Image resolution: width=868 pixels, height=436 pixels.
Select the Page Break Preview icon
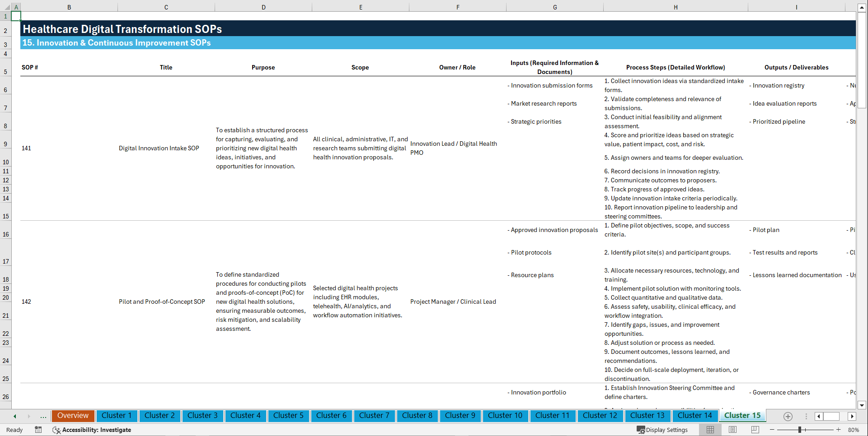pyautogui.click(x=755, y=430)
